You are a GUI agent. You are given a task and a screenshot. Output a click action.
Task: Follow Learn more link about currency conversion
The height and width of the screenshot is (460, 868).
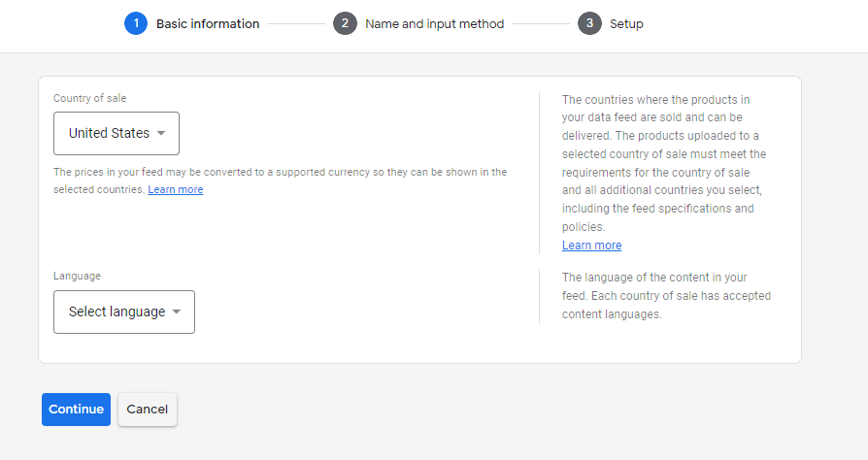pos(176,189)
